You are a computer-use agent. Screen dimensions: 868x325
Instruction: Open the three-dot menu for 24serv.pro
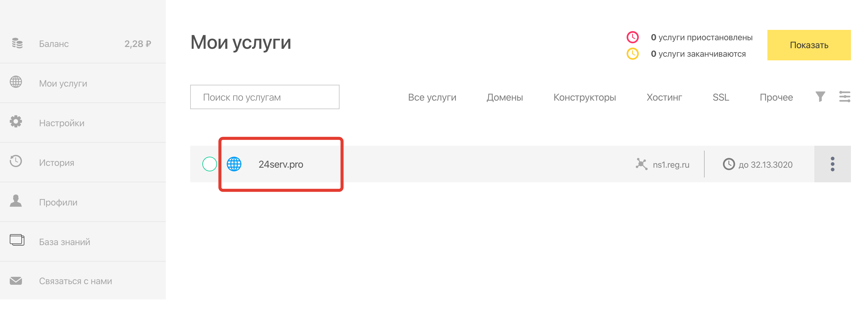832,164
